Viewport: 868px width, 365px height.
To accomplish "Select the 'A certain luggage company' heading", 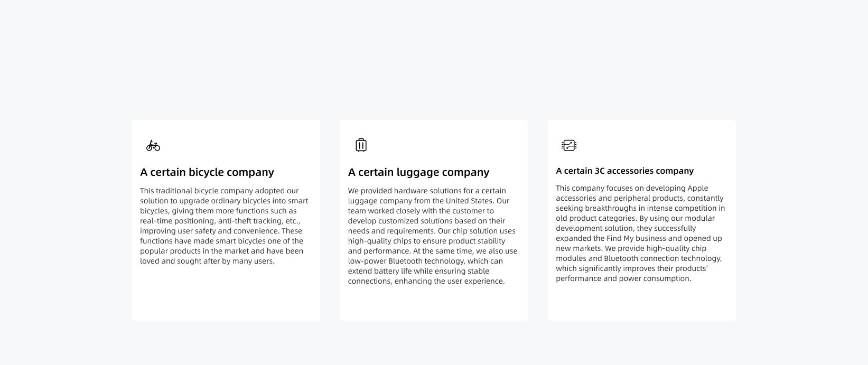I will [418, 172].
